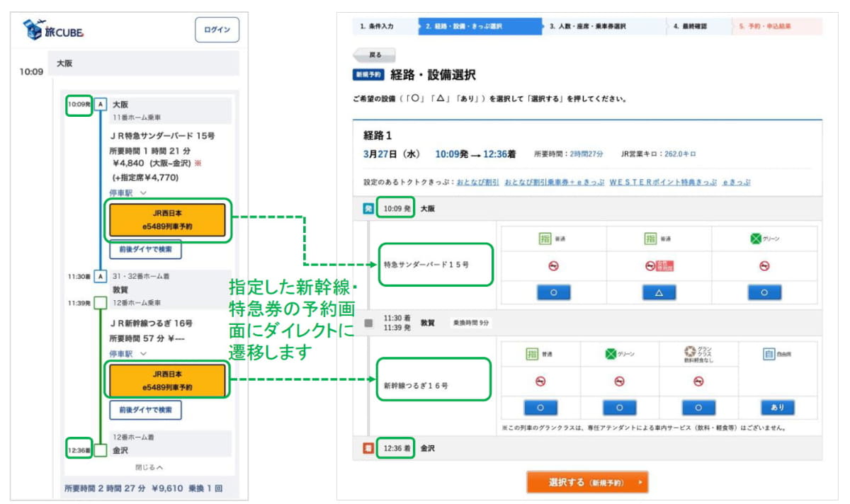Click the A marker beside 11:30着
This screenshot has height=504, width=850.
(101, 276)
